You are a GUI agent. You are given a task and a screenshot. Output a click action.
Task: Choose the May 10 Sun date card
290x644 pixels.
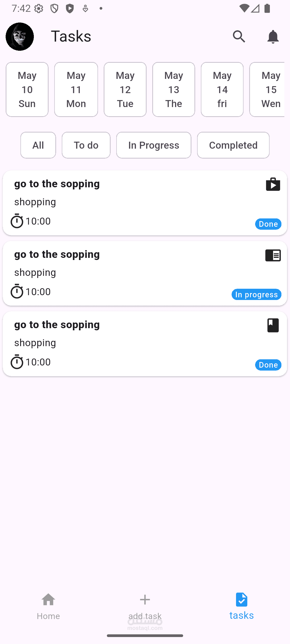coord(27,90)
